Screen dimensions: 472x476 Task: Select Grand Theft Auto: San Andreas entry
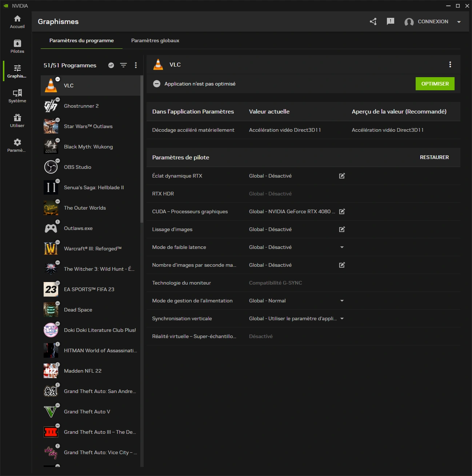(90, 391)
